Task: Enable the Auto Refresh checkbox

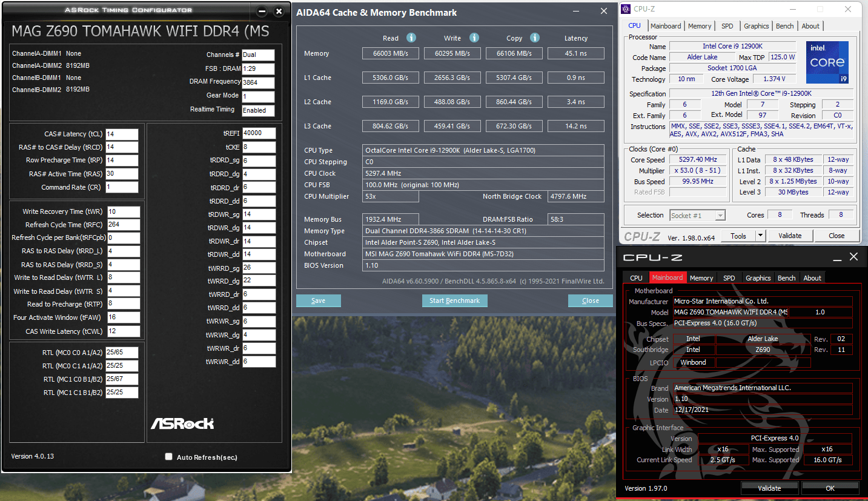Action: click(x=168, y=457)
